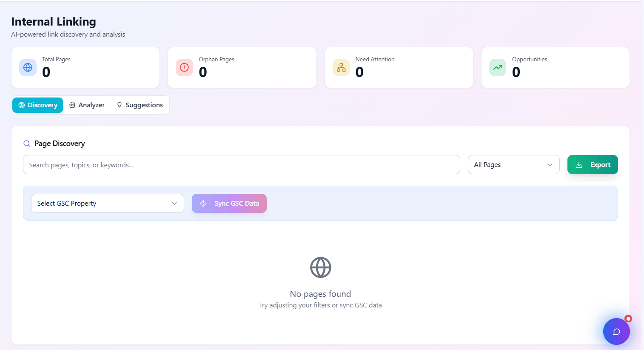
Task: Click the target icon in the Discovery tab
Action: coord(21,105)
